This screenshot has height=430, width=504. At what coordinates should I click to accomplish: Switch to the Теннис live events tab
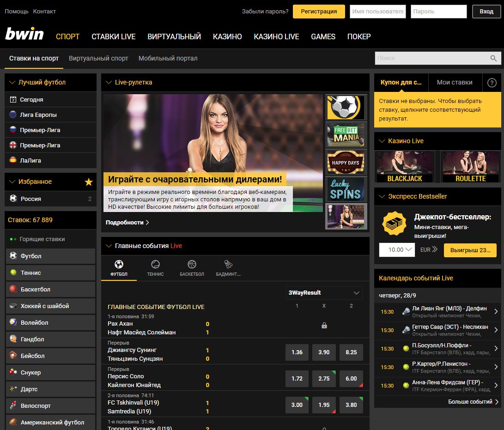pos(155,268)
